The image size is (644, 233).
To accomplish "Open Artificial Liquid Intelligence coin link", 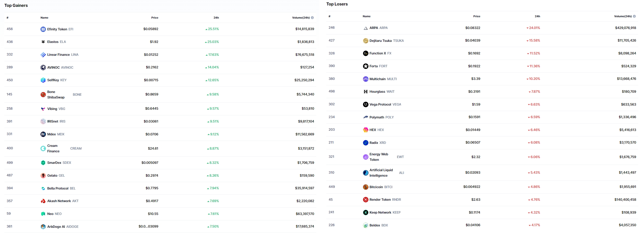I will [x=381, y=173].
